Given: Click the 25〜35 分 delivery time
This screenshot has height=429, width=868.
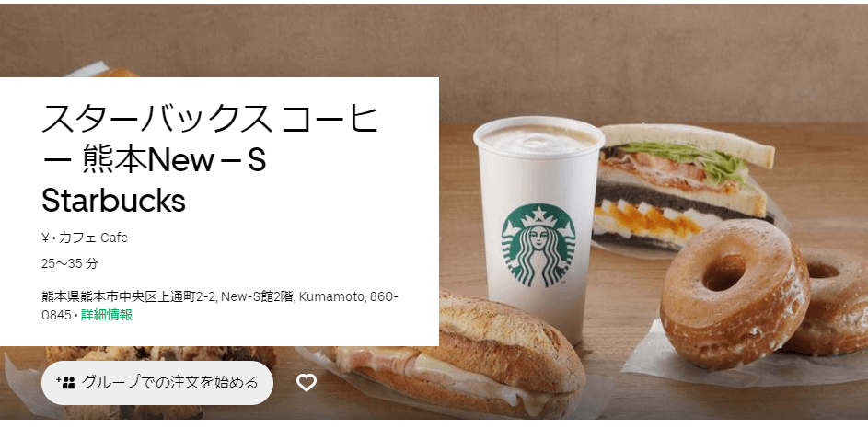Looking at the screenshot, I should click(70, 263).
